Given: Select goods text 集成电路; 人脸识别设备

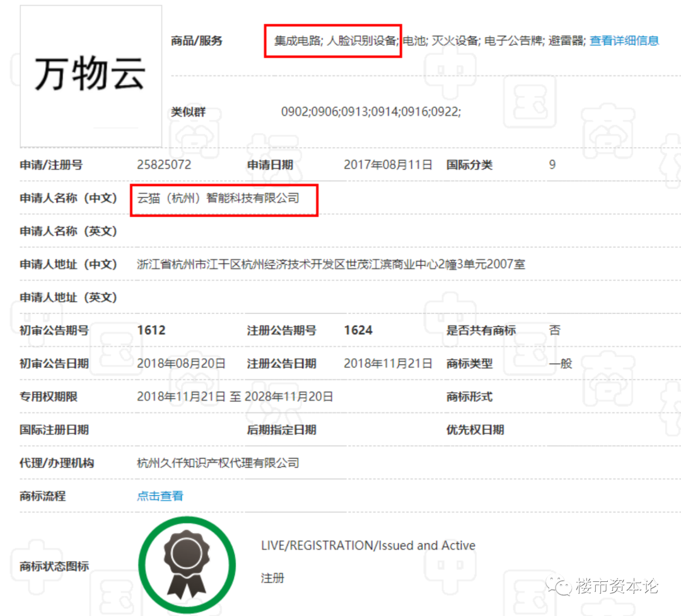Looking at the screenshot, I should [x=335, y=41].
